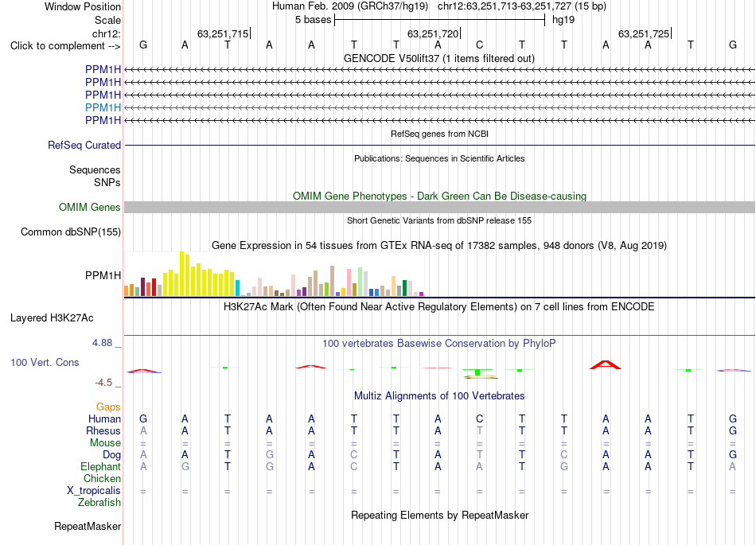Click the Window Position label
The image size is (756, 545).
point(83,6)
